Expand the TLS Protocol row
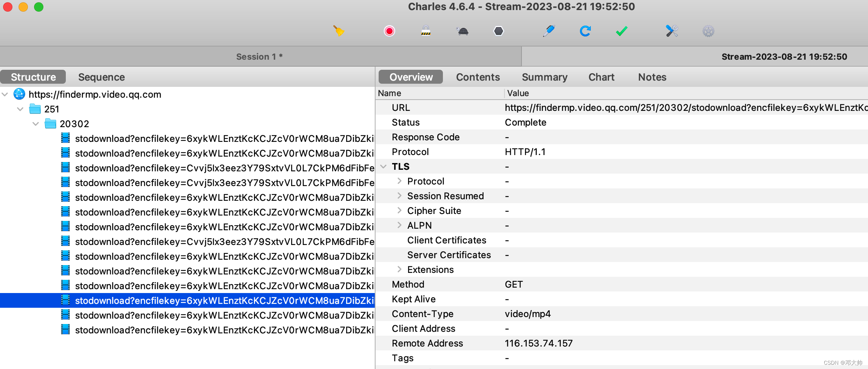868x369 pixels. point(399,181)
